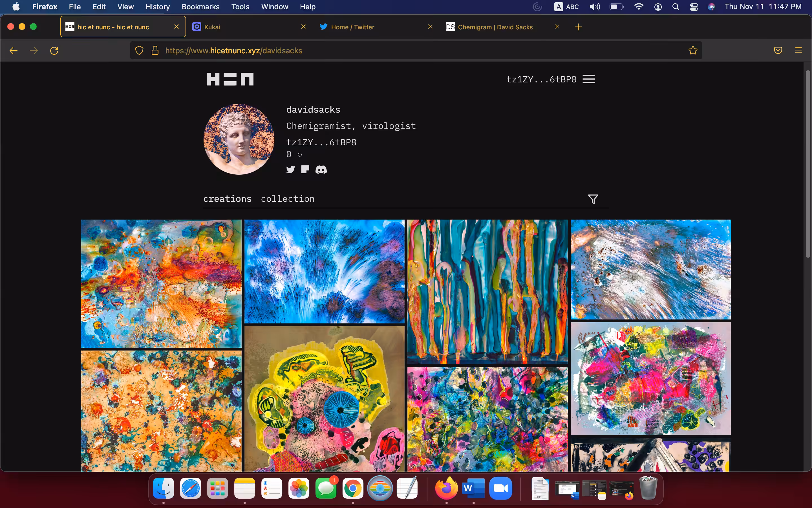812x508 pixels.
Task: Open Launchpad from the dock
Action: point(217,488)
